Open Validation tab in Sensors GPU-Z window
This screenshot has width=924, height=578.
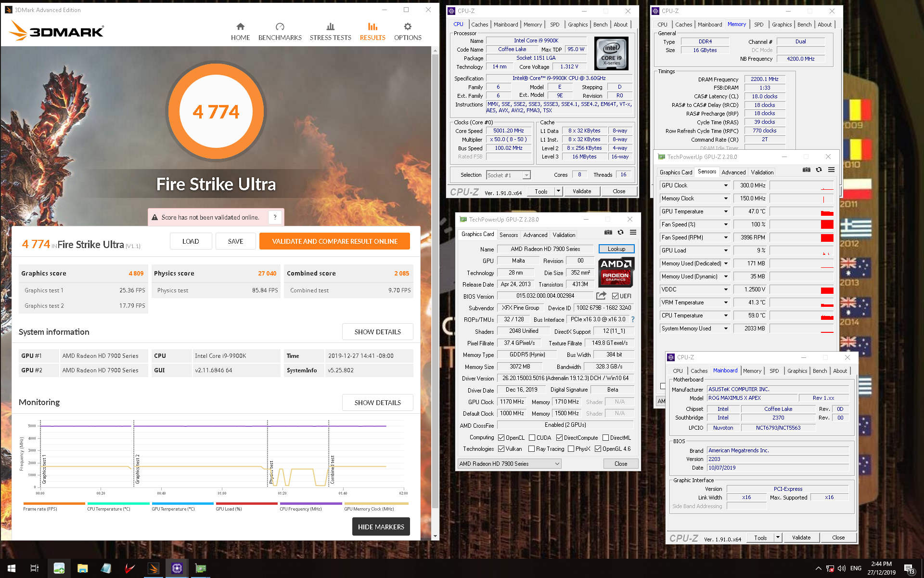(762, 172)
